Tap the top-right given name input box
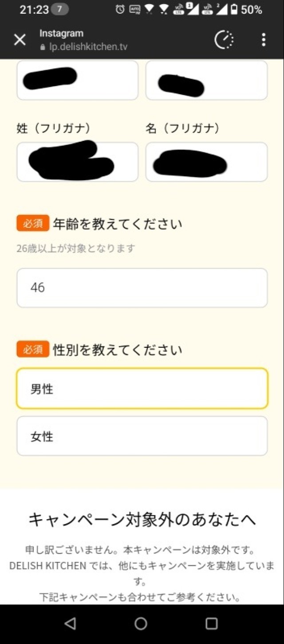The image size is (284, 644). (206, 80)
